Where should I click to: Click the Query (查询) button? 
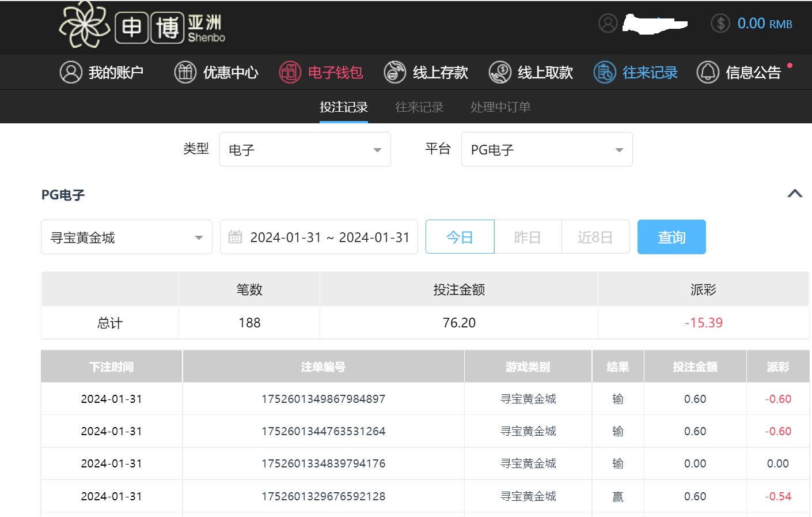(x=671, y=237)
